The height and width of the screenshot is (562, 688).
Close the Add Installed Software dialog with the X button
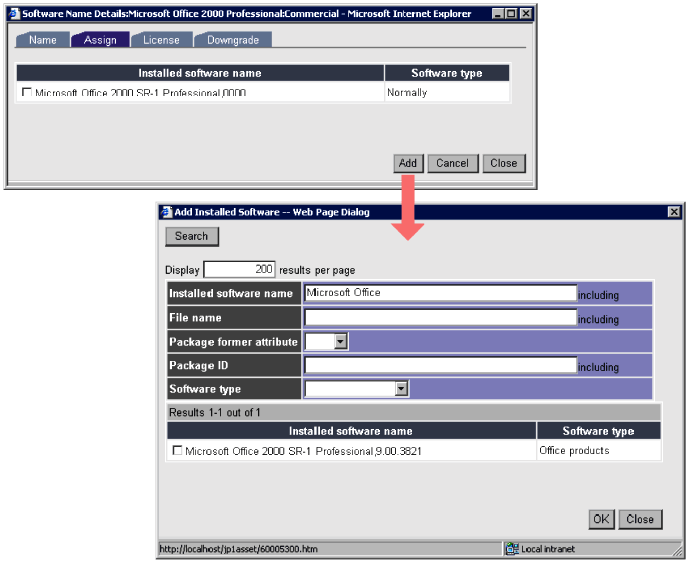674,212
